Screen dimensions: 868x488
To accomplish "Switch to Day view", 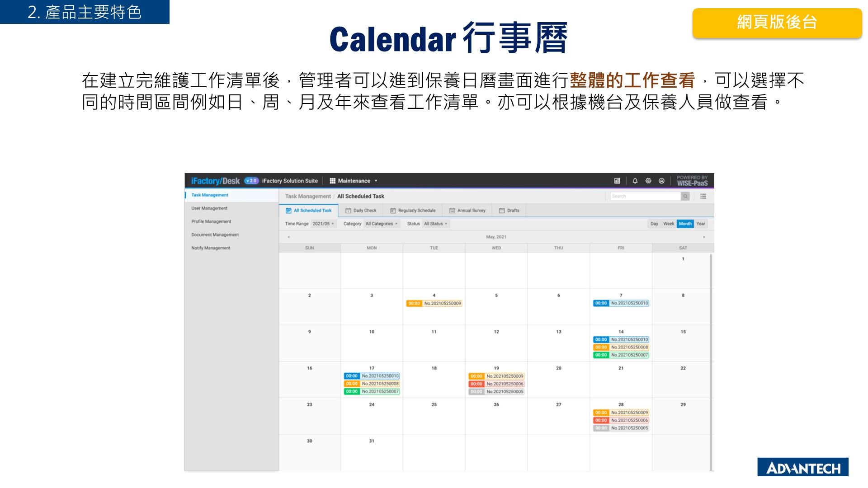I will 654,224.
